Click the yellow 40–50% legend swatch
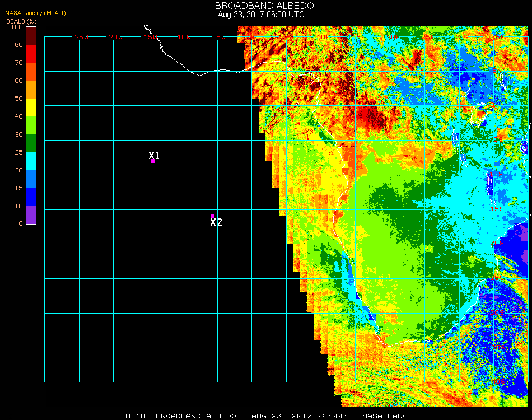Image resolution: width=532 pixels, height=420 pixels. [31, 108]
